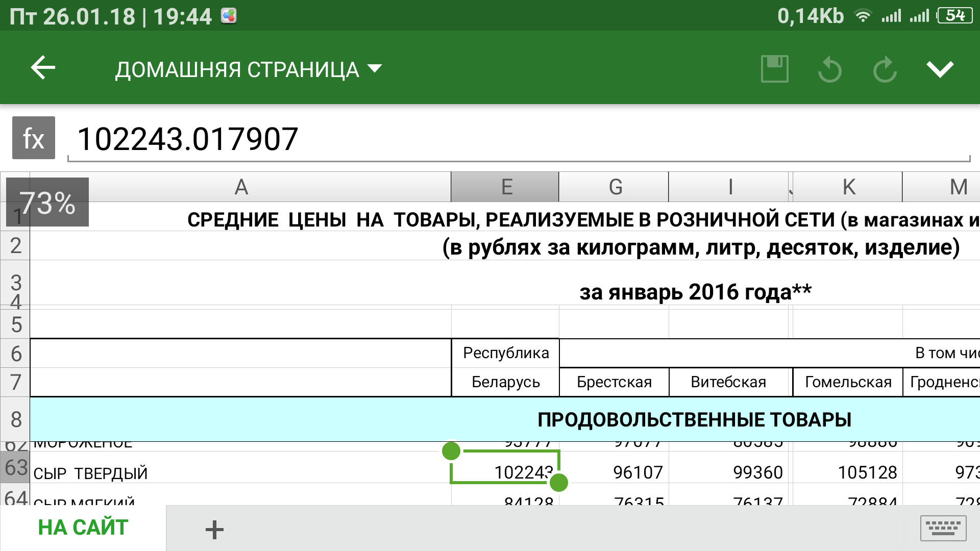Click the Гомельская header cell
Image resolution: width=980 pixels, height=551 pixels.
coord(848,382)
